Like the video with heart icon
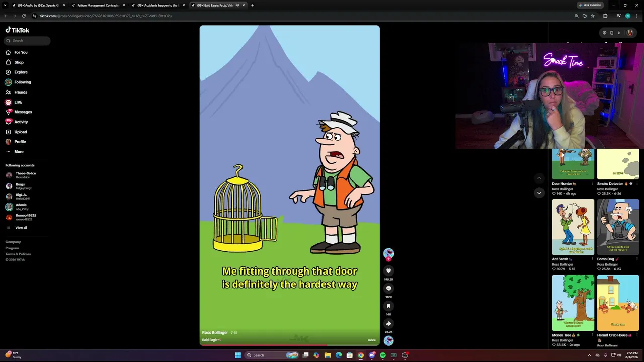Viewport: 644px width, 362px height. tap(388, 270)
